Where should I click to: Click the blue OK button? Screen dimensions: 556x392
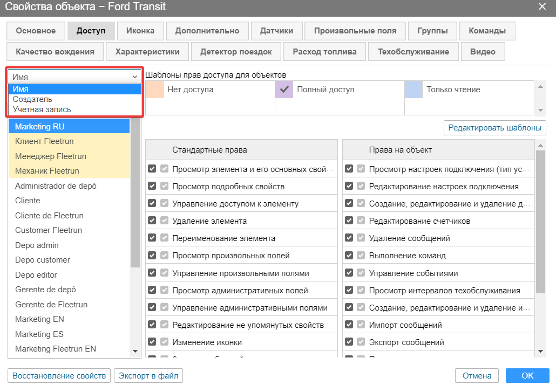527,376
